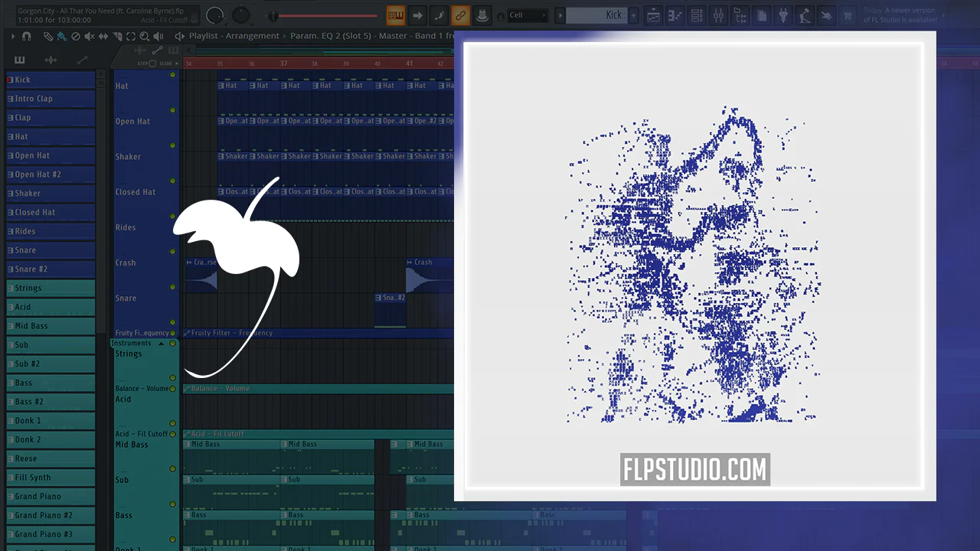Open the shopping cart icon
The width and height of the screenshot is (980, 551).
coord(848,15)
